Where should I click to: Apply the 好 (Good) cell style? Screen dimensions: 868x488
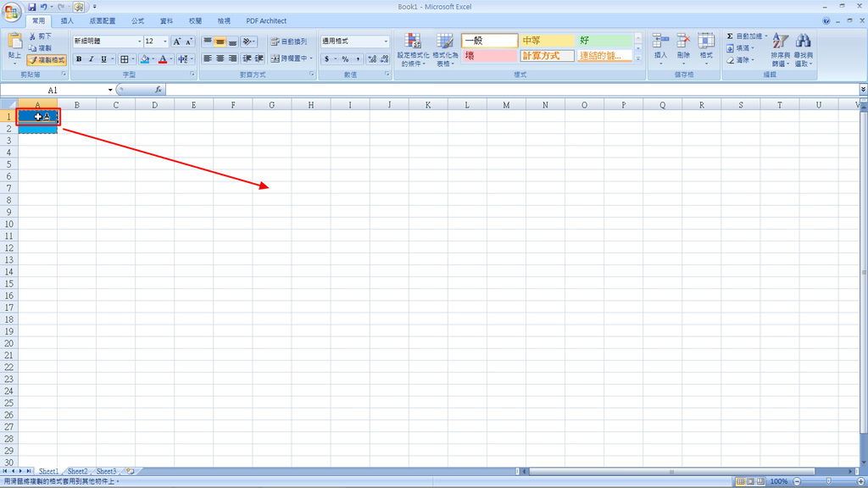coord(604,41)
